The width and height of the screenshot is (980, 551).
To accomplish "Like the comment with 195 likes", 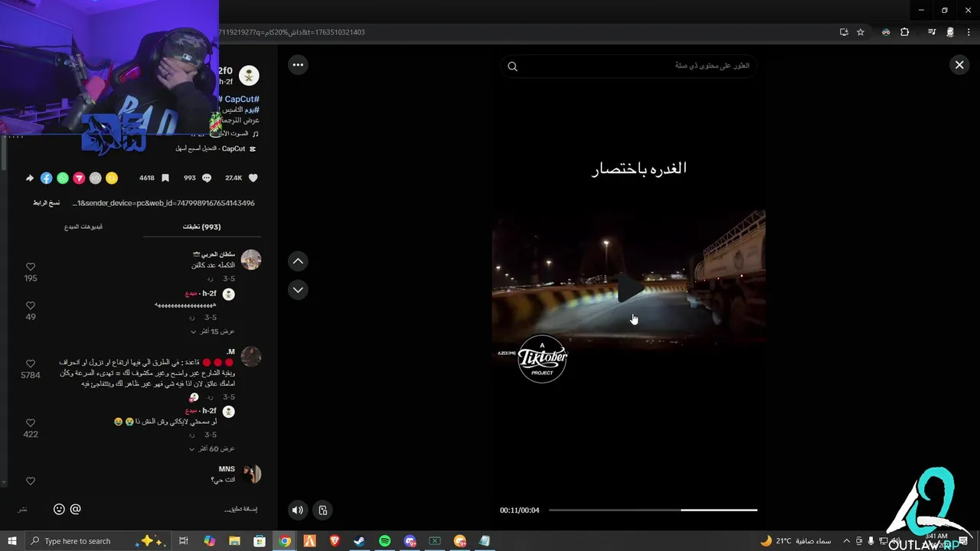I will coord(31,267).
